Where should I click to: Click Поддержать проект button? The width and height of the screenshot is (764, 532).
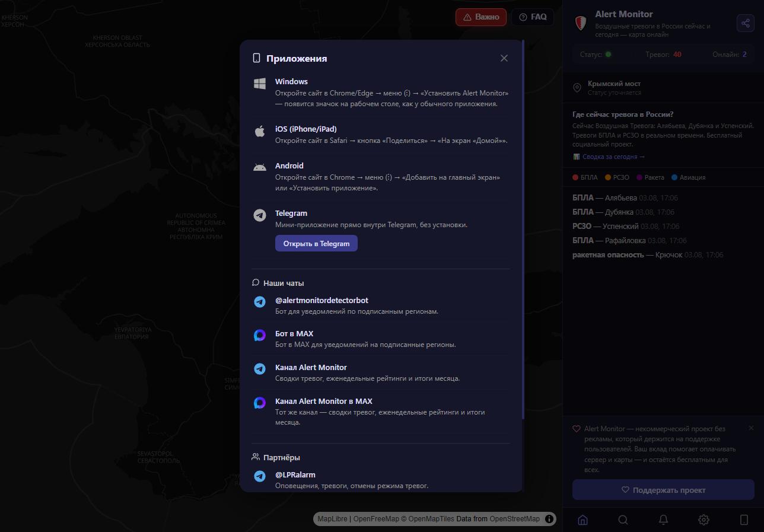point(663,490)
